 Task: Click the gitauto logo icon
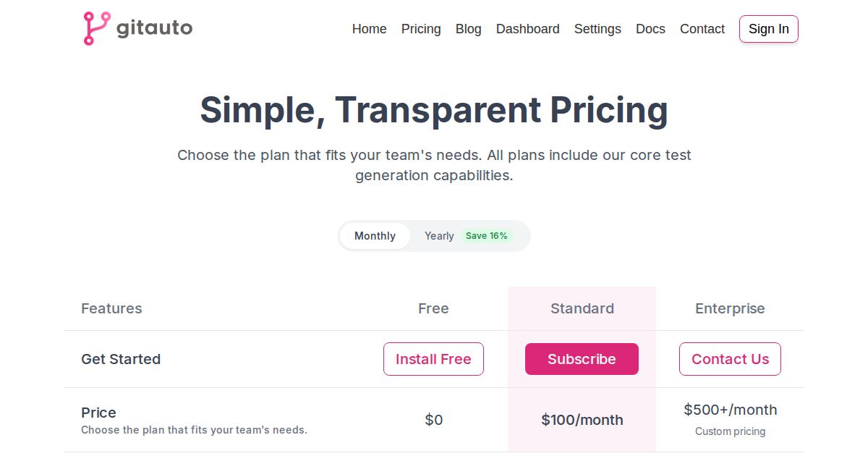coord(97,29)
